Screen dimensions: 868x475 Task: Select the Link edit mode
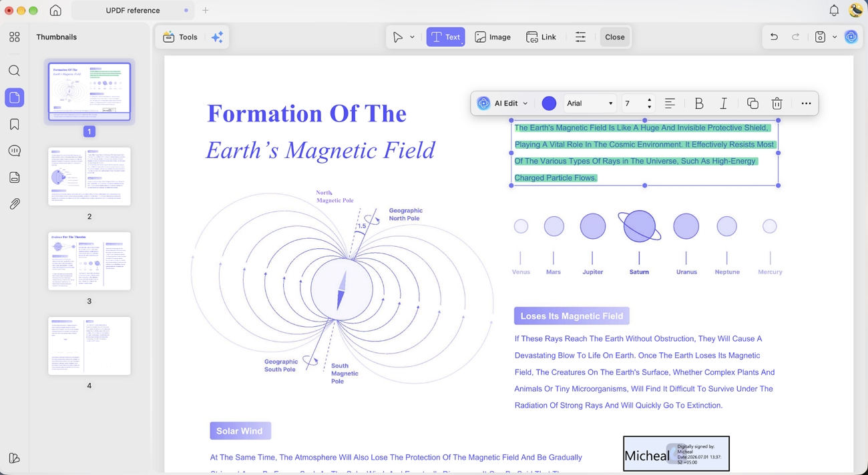pyautogui.click(x=541, y=37)
